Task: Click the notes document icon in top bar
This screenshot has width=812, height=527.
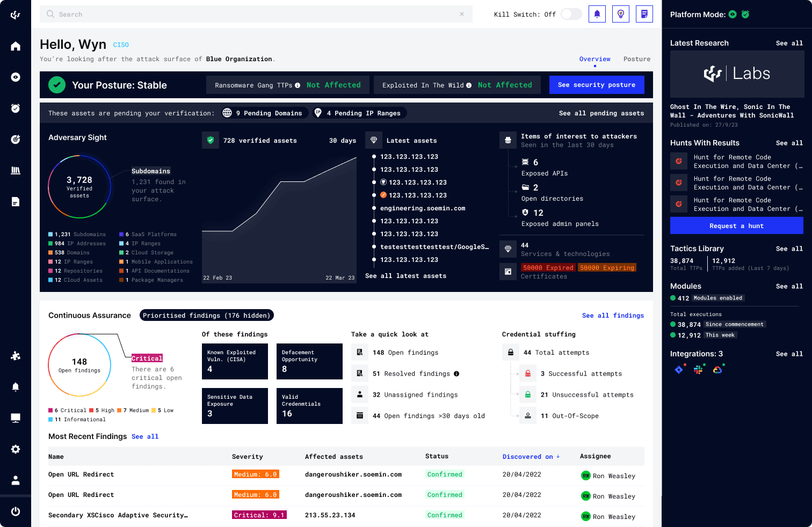Action: coord(644,14)
